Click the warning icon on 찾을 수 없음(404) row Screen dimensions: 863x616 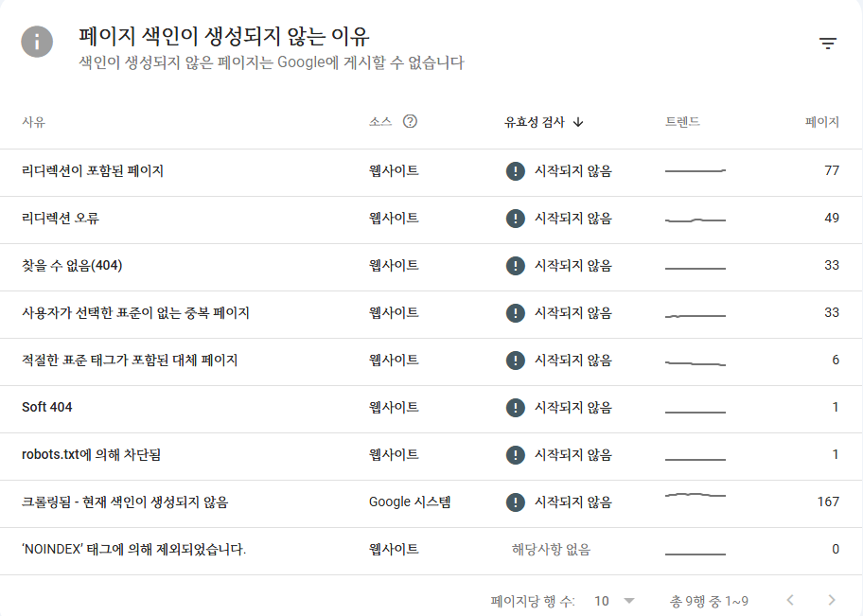tap(513, 266)
